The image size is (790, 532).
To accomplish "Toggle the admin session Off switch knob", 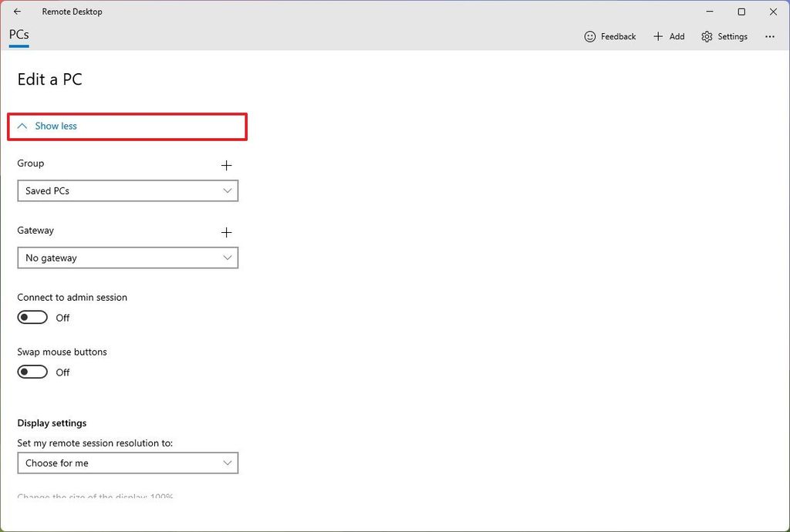I will pyautogui.click(x=26, y=317).
